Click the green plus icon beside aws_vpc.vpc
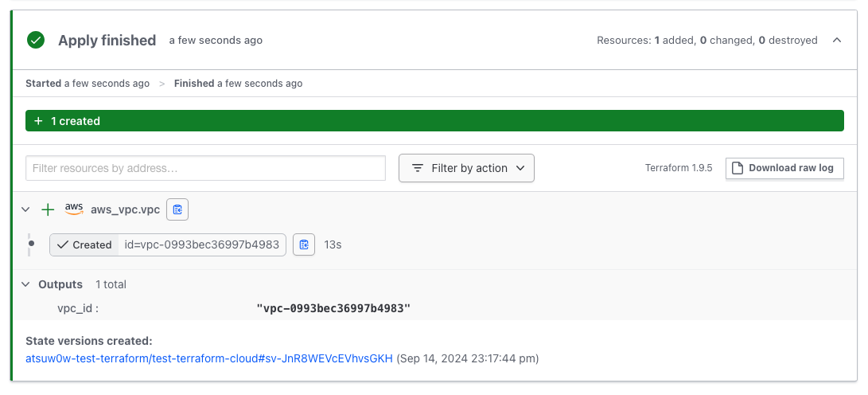 [x=49, y=209]
